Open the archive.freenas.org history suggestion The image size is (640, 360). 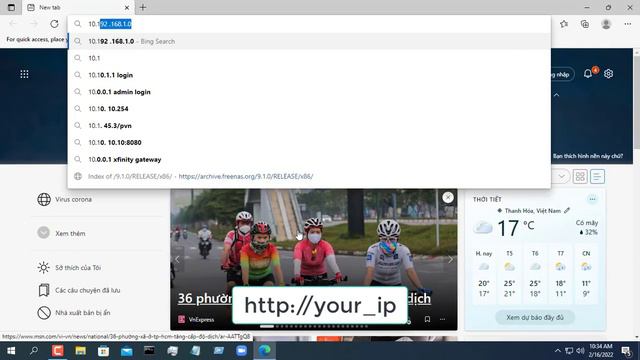tap(309, 176)
